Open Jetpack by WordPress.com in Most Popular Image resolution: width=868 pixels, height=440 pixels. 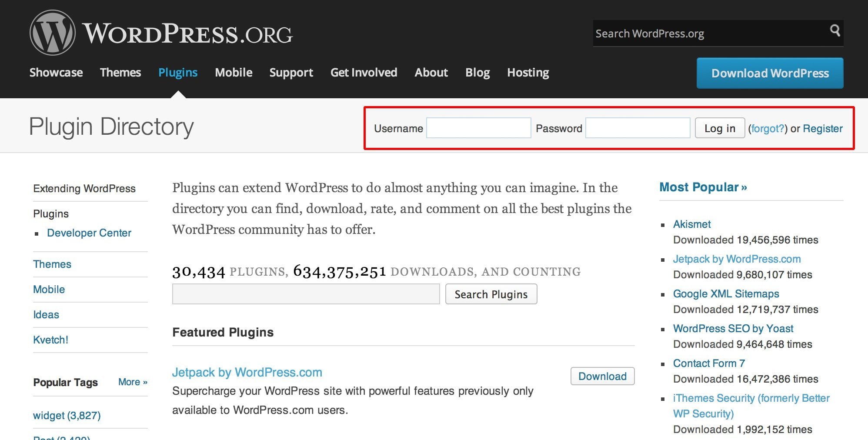point(737,259)
